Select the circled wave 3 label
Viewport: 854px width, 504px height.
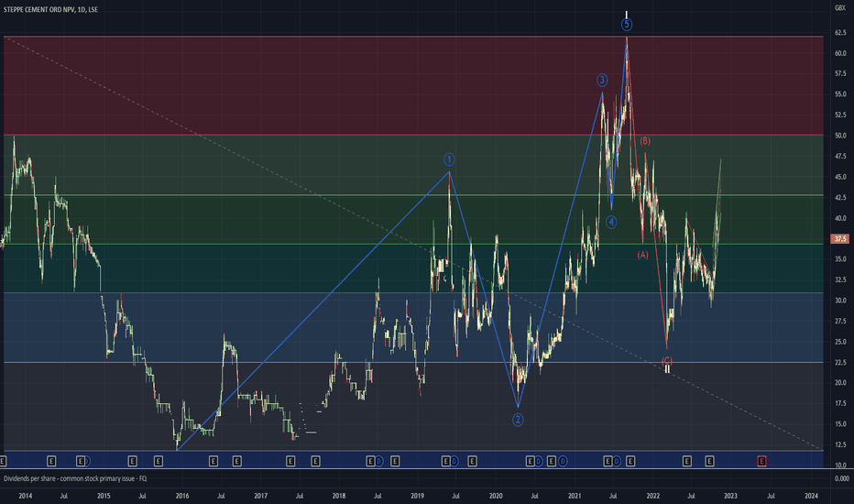[602, 80]
